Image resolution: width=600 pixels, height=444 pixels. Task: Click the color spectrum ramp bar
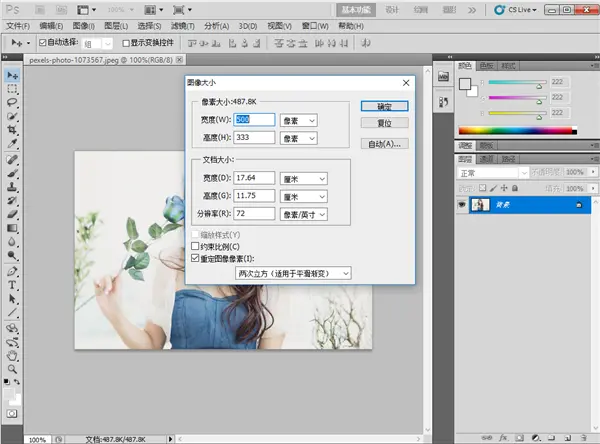[518, 131]
